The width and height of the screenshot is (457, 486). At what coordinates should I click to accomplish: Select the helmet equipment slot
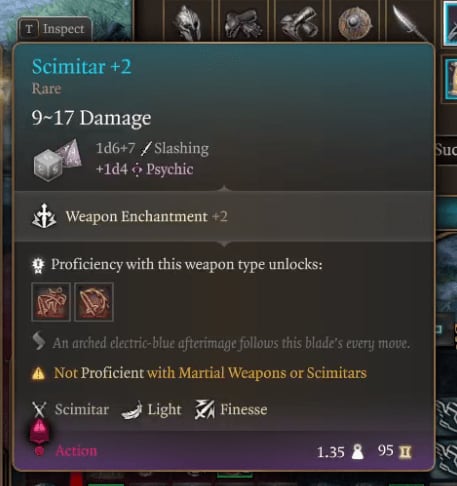(x=188, y=23)
